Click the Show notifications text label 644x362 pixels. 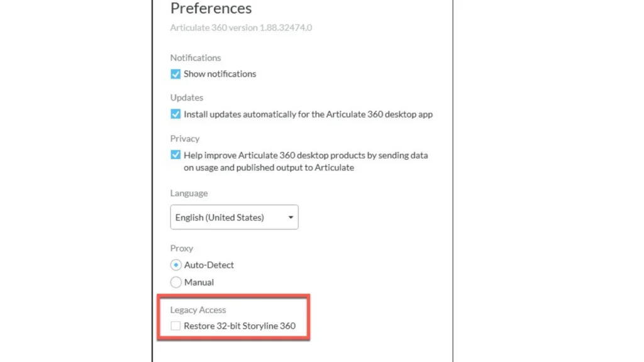coord(219,74)
